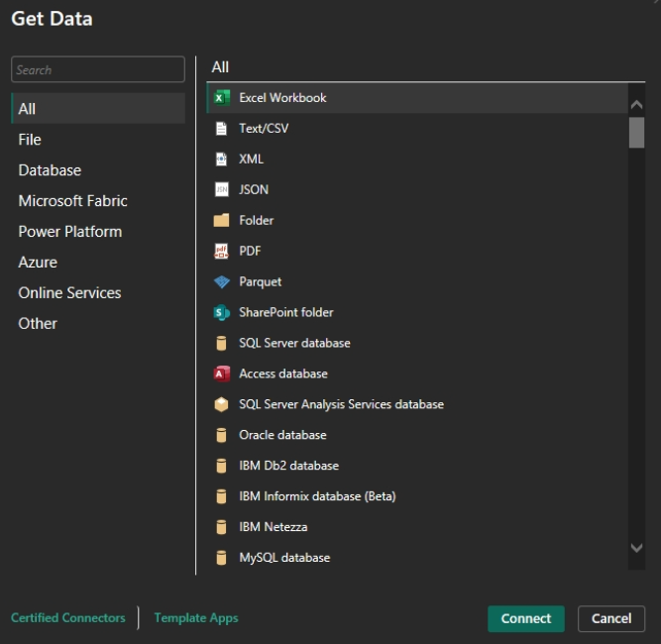This screenshot has height=644, width=661.
Task: Click the XML document icon
Action: [221, 159]
